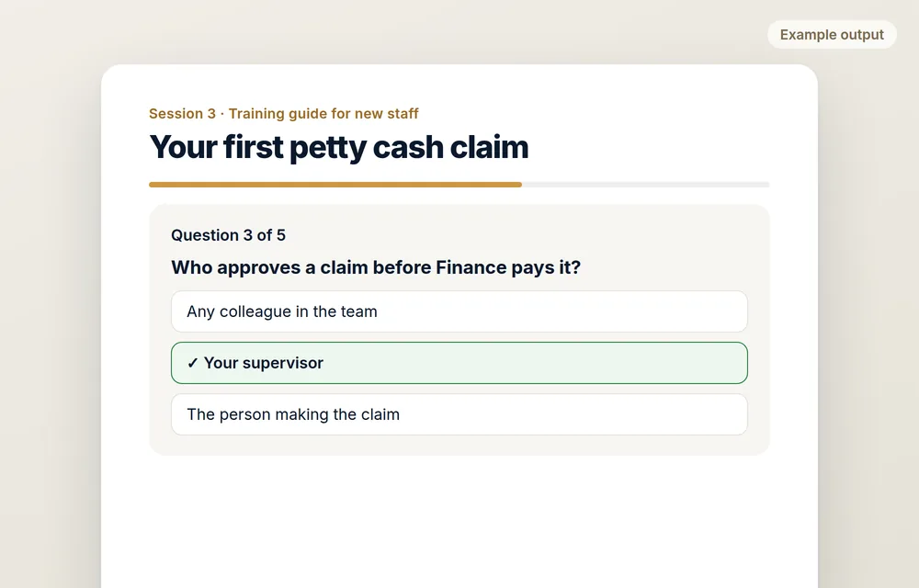Click the word 'petty' in the title

328,147
